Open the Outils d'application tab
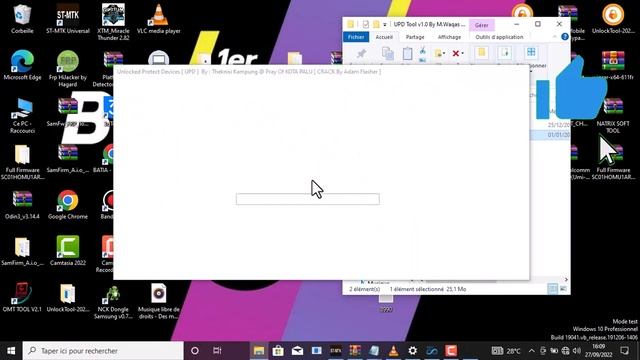The height and width of the screenshot is (360, 640). point(499,37)
